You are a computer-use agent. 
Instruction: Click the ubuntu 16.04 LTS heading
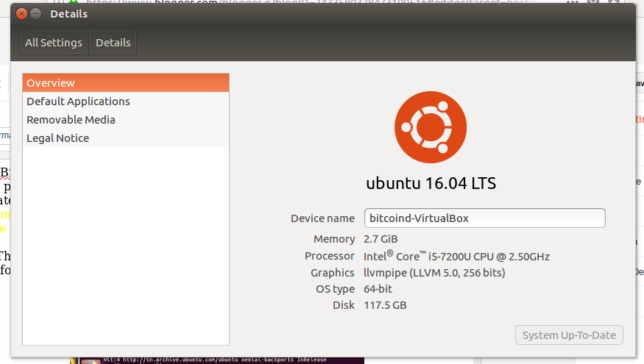tap(431, 183)
